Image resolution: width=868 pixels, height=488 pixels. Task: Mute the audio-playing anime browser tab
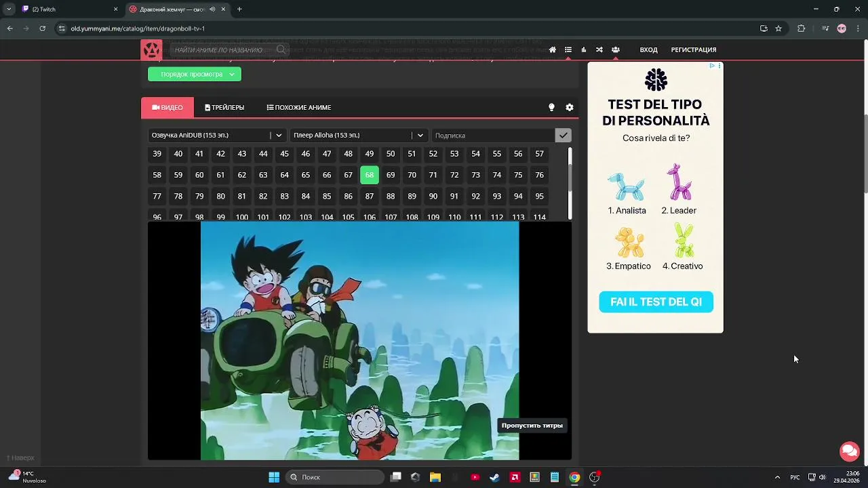[x=212, y=9]
